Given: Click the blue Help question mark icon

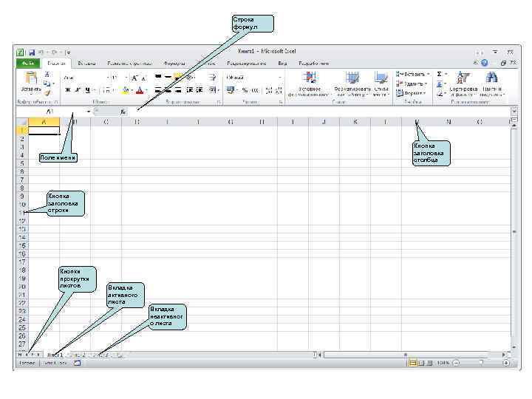Looking at the screenshot, I should pos(485,63).
